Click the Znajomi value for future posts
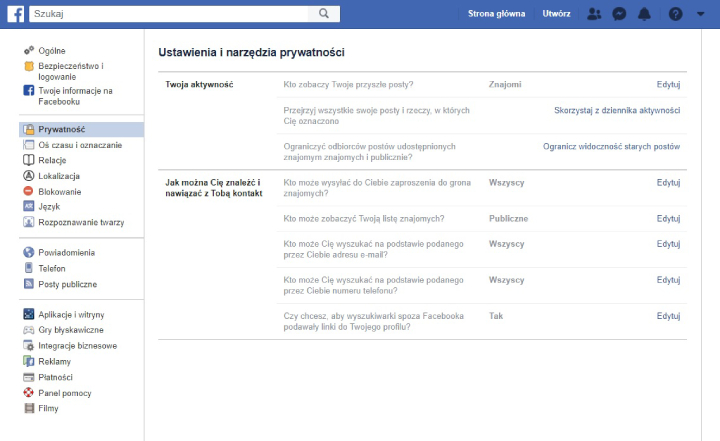 pyautogui.click(x=505, y=85)
